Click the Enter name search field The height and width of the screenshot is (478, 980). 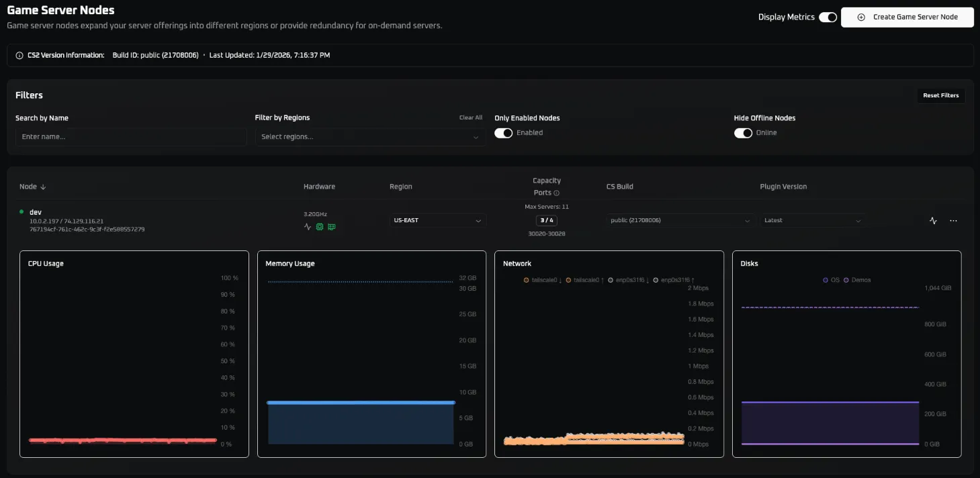[130, 136]
